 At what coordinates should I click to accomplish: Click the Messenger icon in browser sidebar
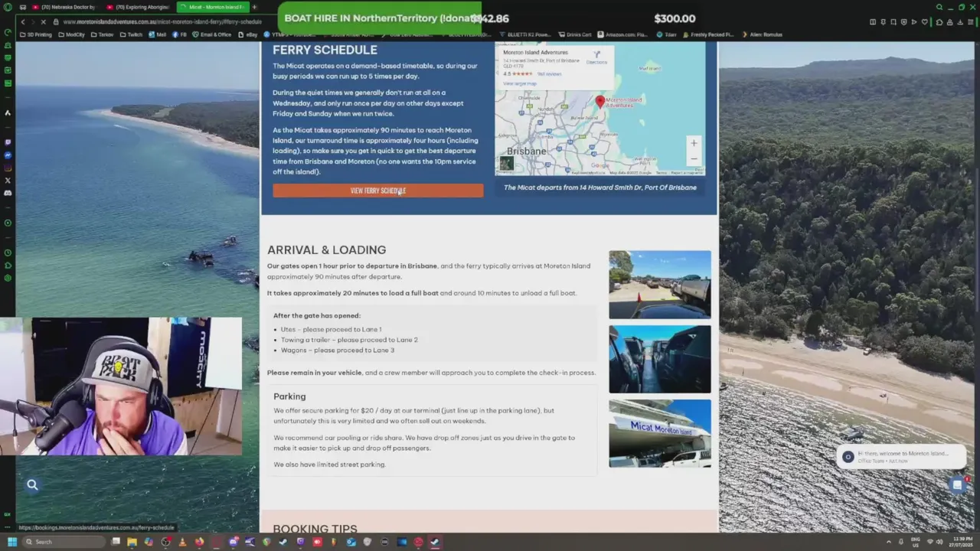tap(8, 155)
